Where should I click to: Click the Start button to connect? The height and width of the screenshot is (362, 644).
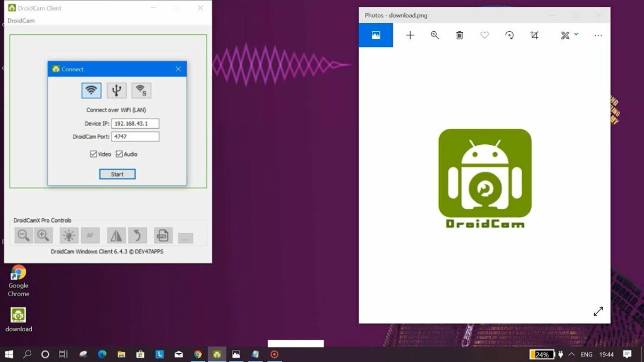pos(117,174)
